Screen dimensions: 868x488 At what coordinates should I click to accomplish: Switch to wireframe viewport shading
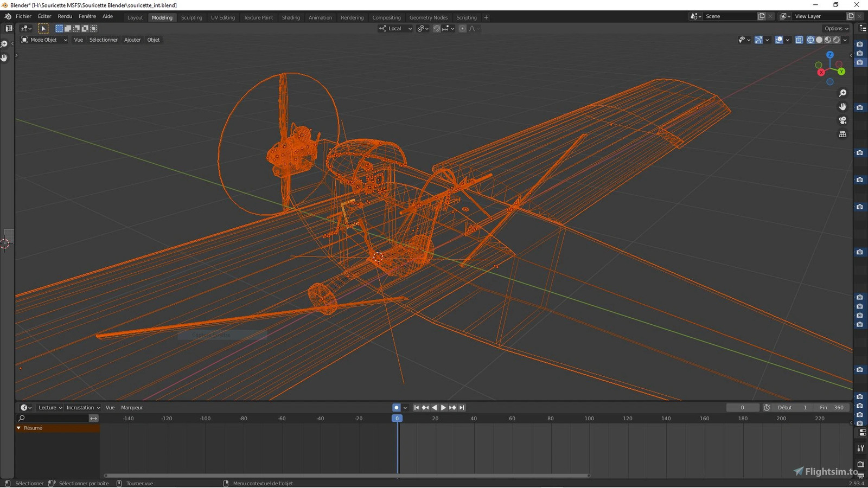(810, 40)
